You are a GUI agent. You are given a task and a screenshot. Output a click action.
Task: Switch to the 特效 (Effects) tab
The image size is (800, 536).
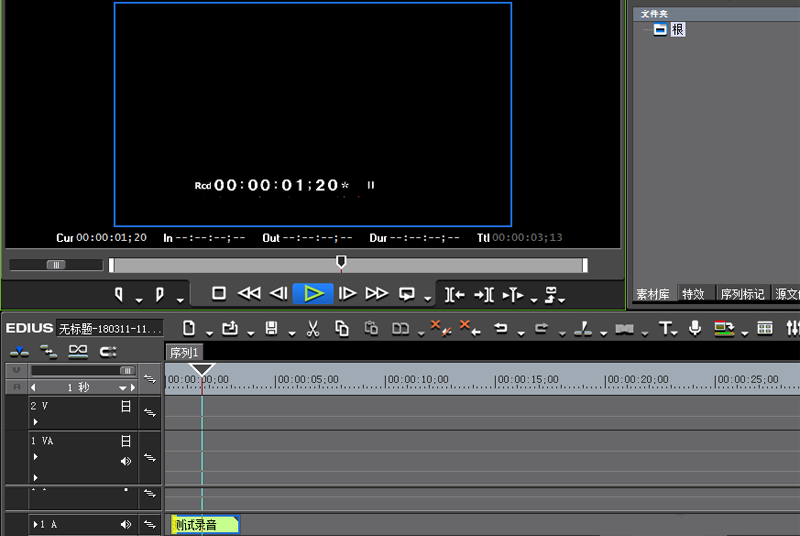point(693,294)
